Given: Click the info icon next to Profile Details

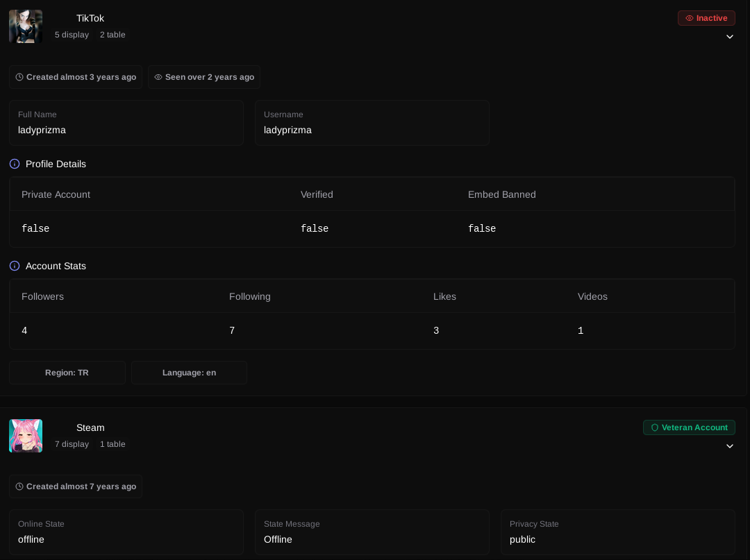Looking at the screenshot, I should 15,164.
